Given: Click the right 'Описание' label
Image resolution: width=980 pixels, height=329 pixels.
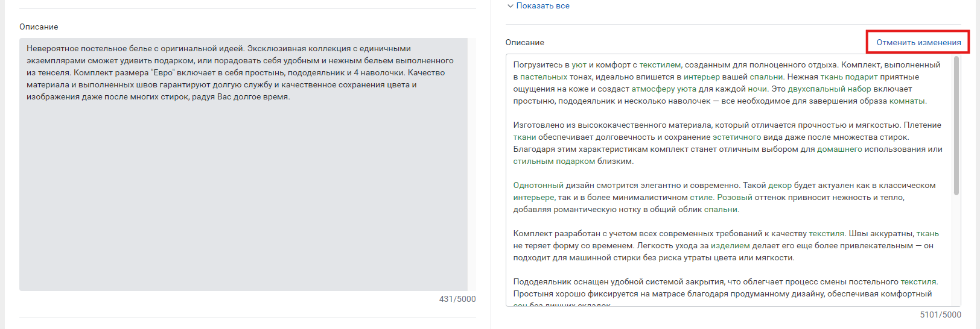Looking at the screenshot, I should pos(524,42).
